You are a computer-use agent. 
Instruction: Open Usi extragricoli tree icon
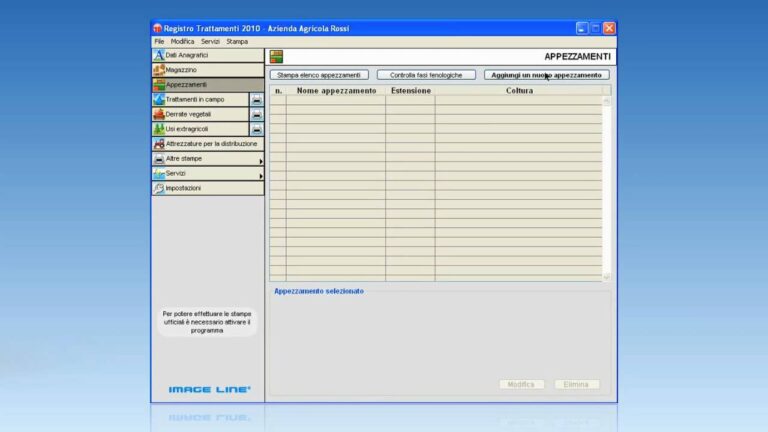(x=159, y=129)
